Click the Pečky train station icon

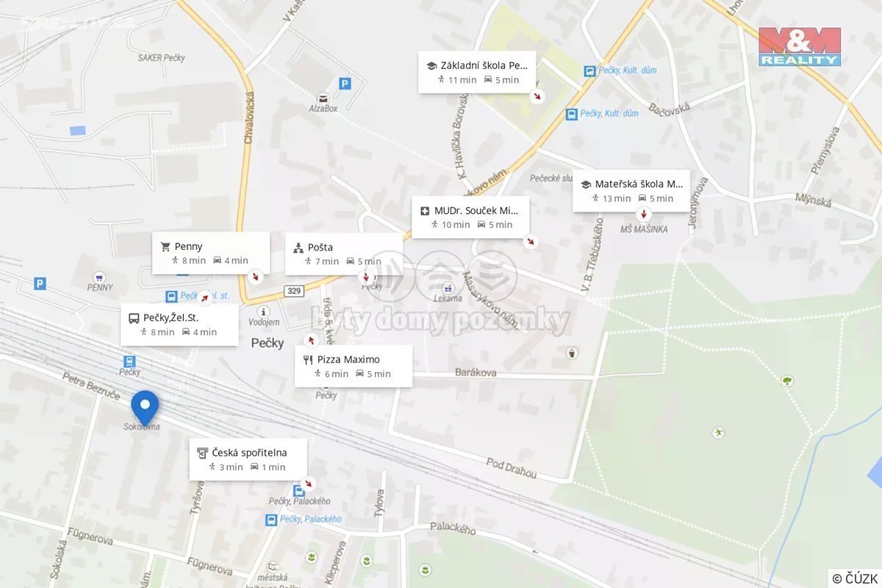point(129,362)
